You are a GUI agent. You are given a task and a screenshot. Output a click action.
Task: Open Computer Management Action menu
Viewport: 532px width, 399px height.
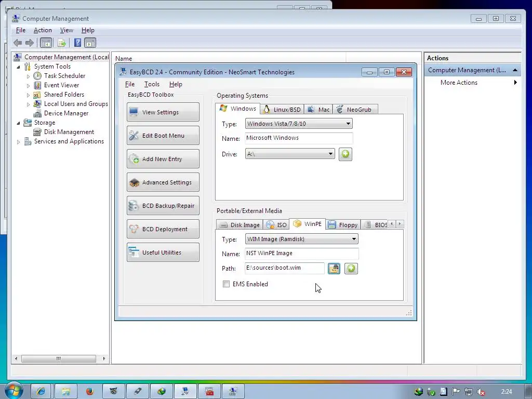pyautogui.click(x=43, y=30)
